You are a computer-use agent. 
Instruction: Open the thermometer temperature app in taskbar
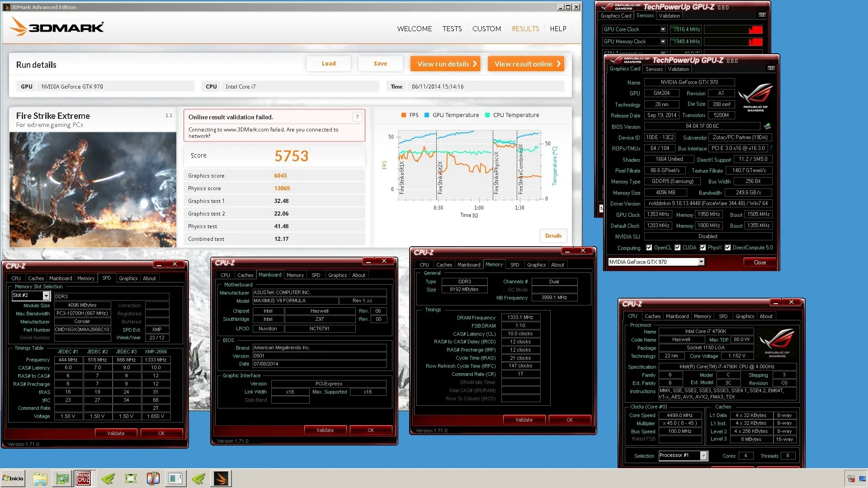point(153,479)
